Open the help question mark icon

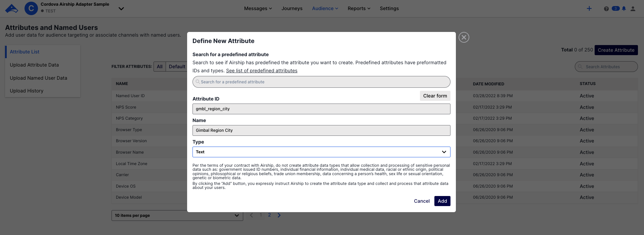[606, 9]
